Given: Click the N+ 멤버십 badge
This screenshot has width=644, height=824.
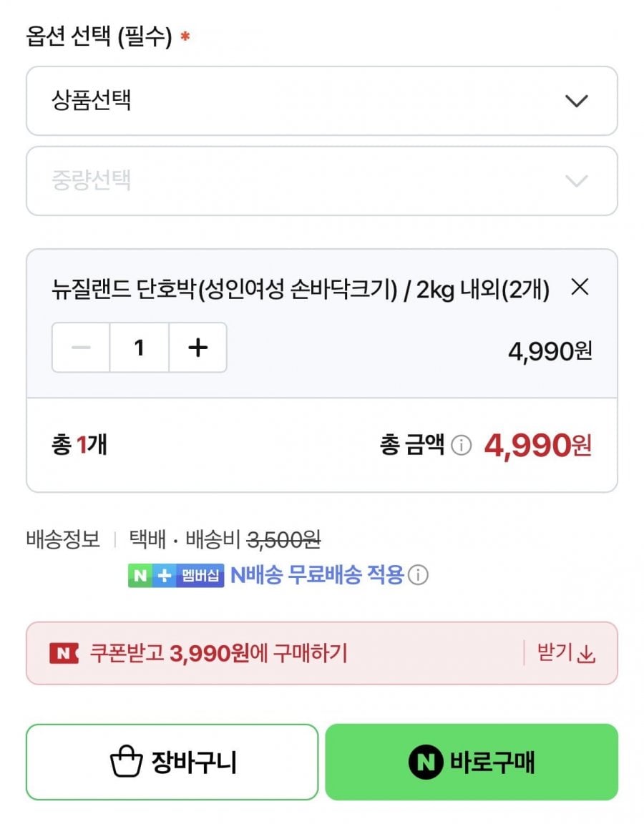Looking at the screenshot, I should [176, 575].
